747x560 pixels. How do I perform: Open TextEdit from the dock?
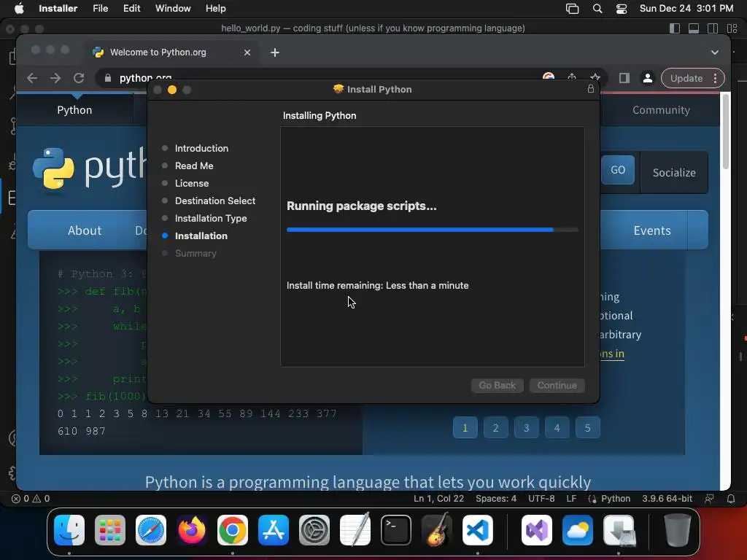(x=355, y=530)
